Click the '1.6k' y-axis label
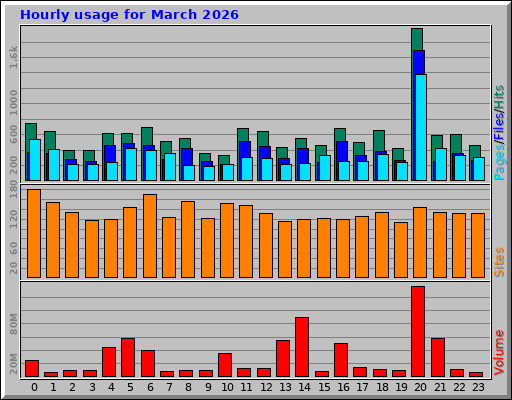 pyautogui.click(x=13, y=57)
